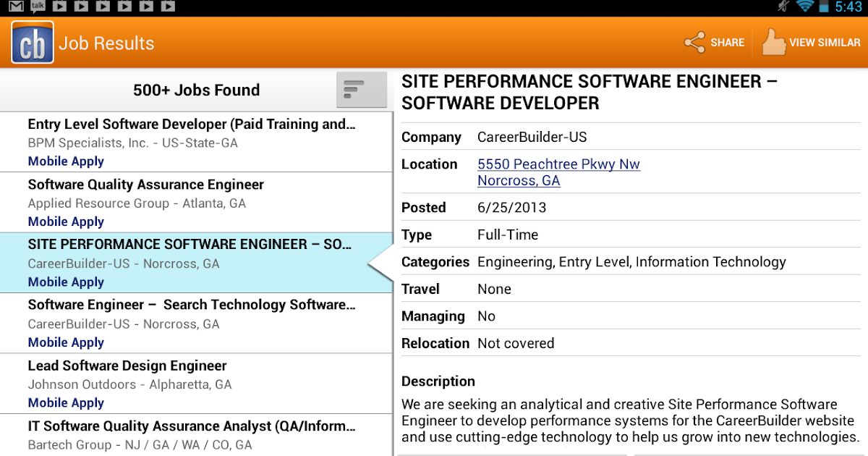Click the Travel None value

(494, 289)
